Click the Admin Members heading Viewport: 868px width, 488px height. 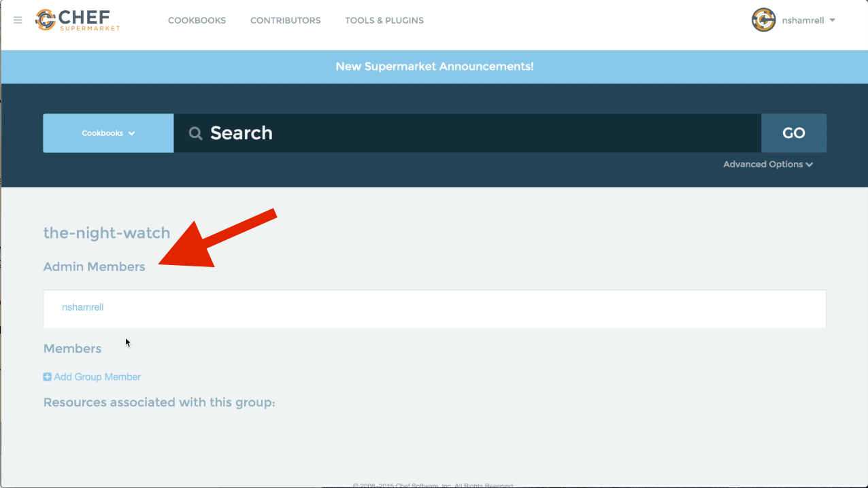click(94, 267)
